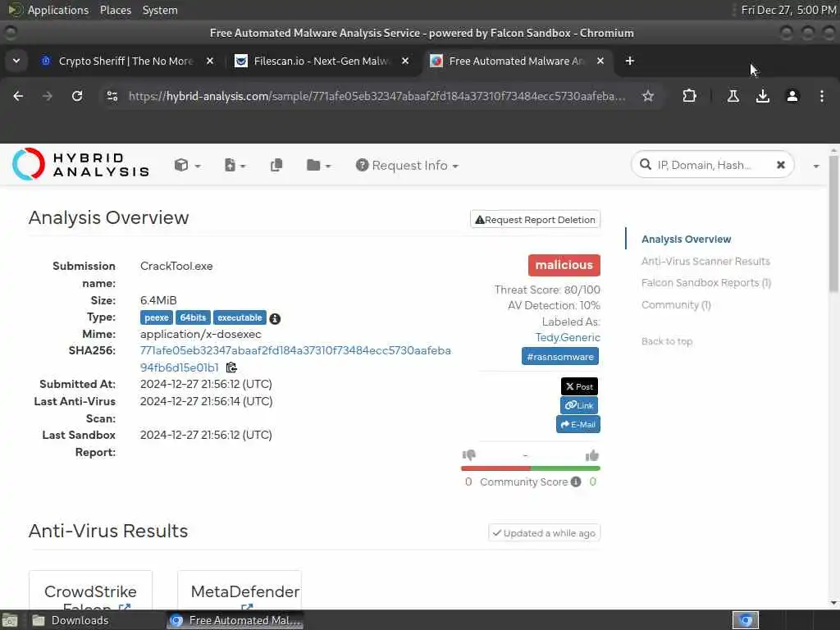Click the search magnifier icon
Viewport: 840px width, 630px height.
pyautogui.click(x=646, y=164)
